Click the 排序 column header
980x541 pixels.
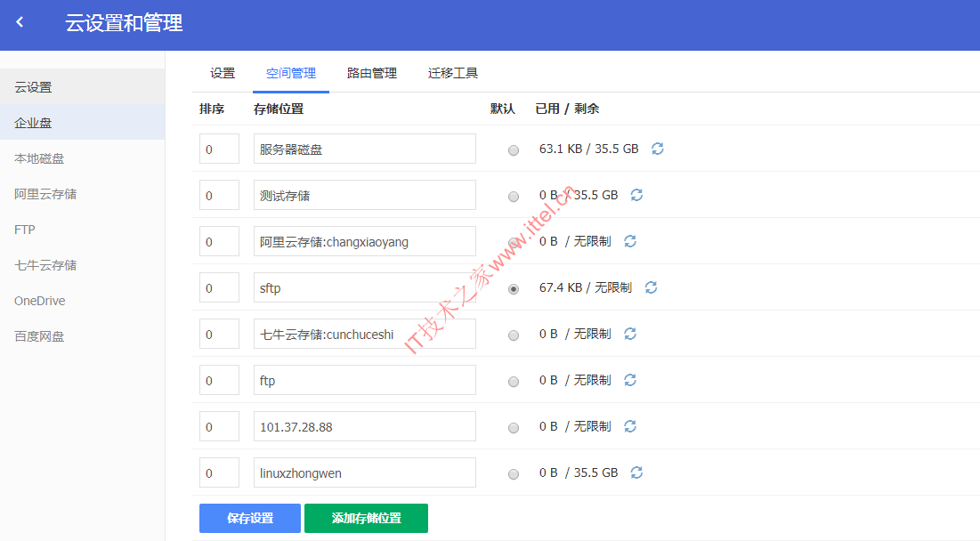pos(212,109)
